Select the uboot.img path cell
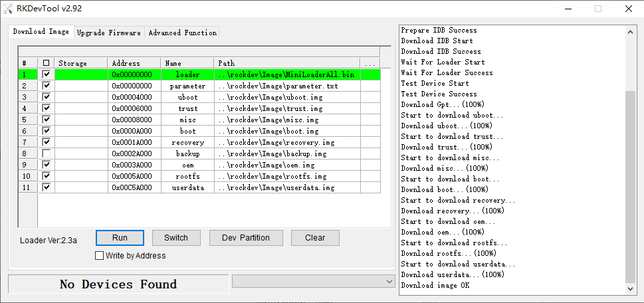This screenshot has width=644, height=303. pyautogui.click(x=287, y=97)
